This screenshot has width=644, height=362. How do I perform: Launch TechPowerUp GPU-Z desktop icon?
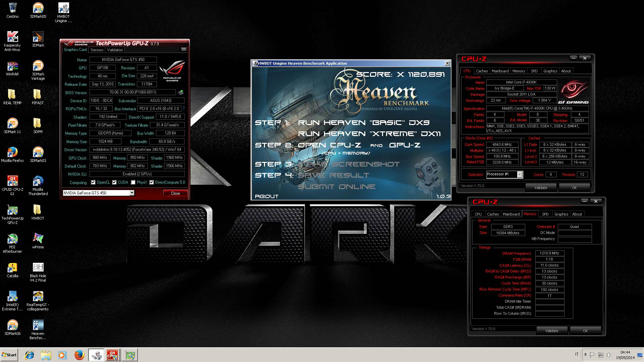(12, 214)
